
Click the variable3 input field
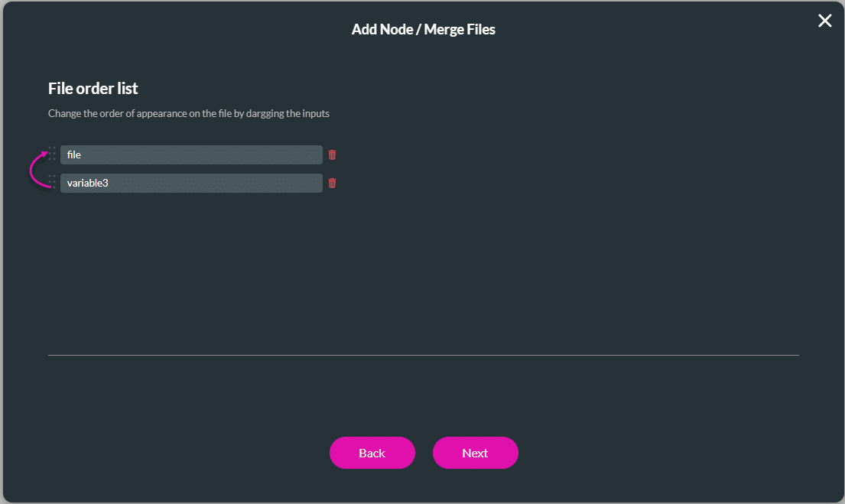point(191,183)
